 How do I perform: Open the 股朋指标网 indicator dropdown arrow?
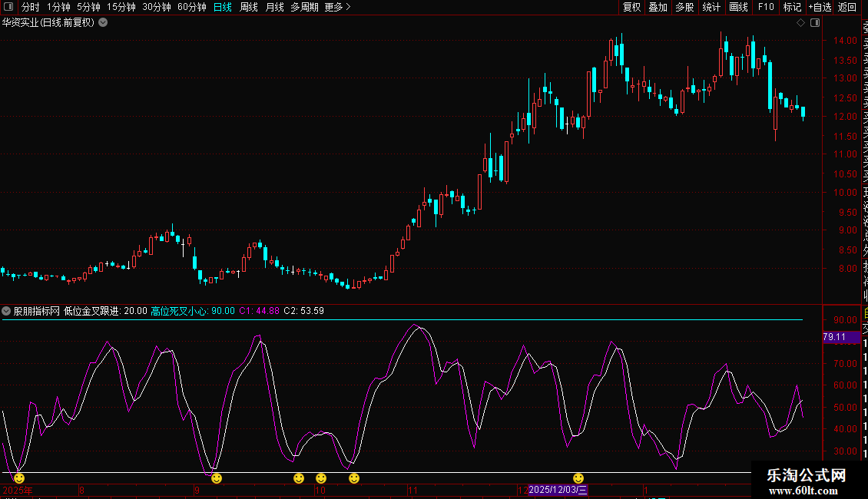tap(7, 311)
